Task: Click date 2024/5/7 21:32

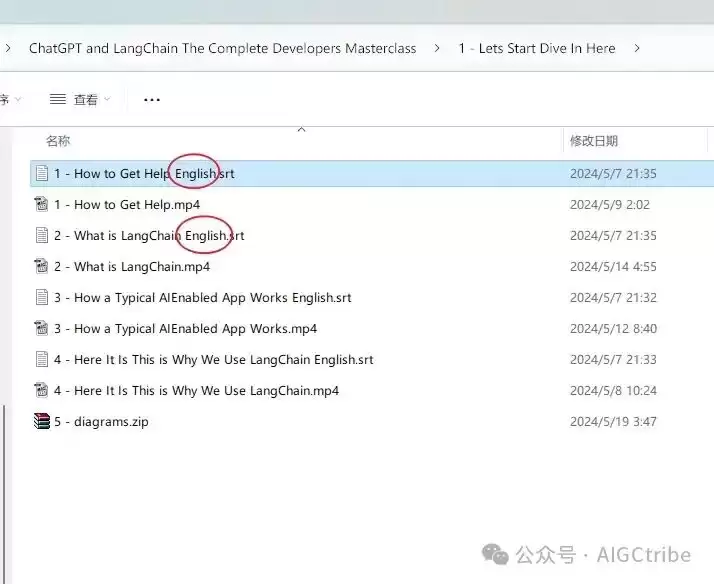Action: (613, 297)
